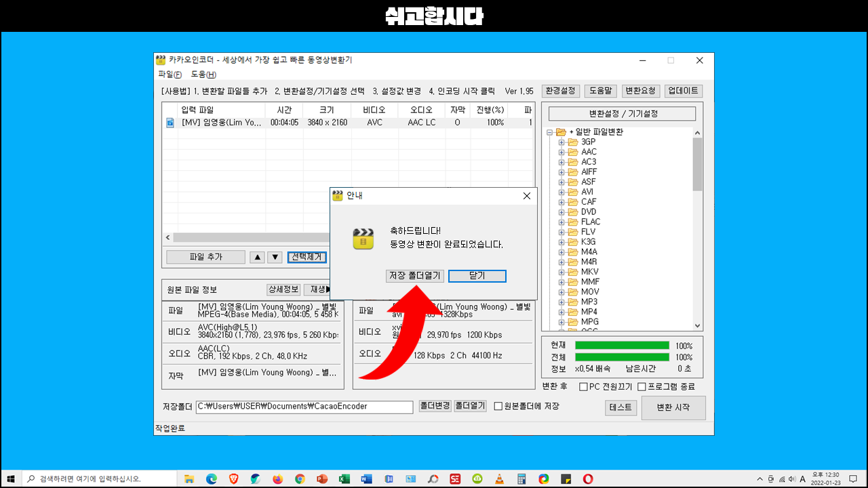Expand the AIFF tree node
868x488 pixels.
(x=561, y=172)
